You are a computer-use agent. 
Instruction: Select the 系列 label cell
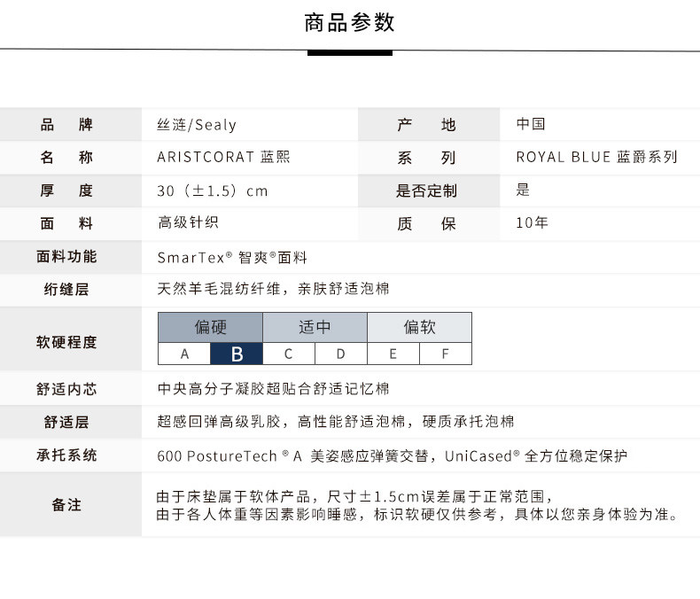429,158
